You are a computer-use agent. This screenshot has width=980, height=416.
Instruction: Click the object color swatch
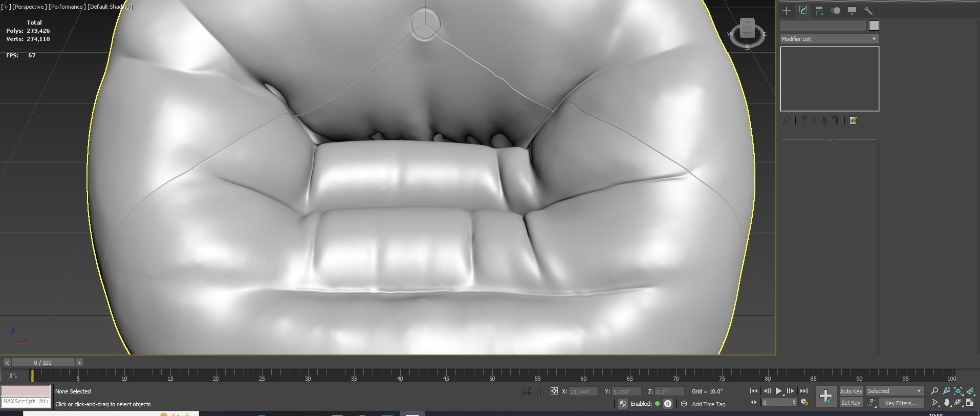(874, 26)
